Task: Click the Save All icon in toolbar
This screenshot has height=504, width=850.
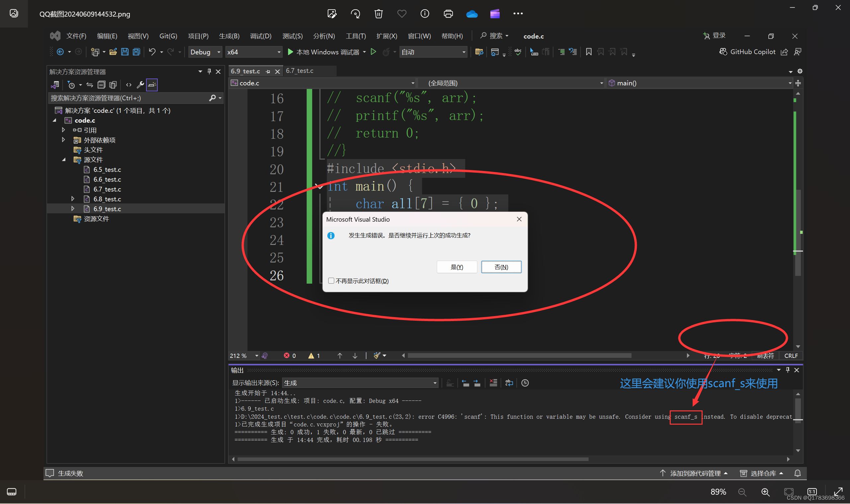Action: coord(136,52)
